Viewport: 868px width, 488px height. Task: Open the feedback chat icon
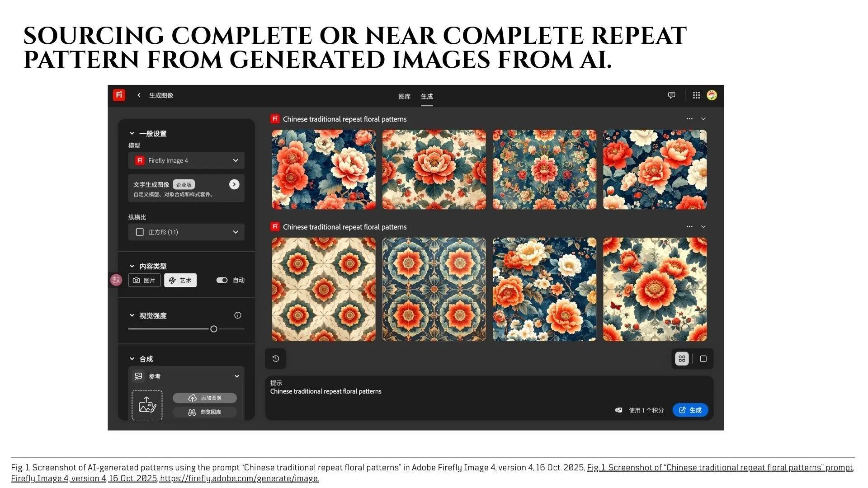(671, 95)
